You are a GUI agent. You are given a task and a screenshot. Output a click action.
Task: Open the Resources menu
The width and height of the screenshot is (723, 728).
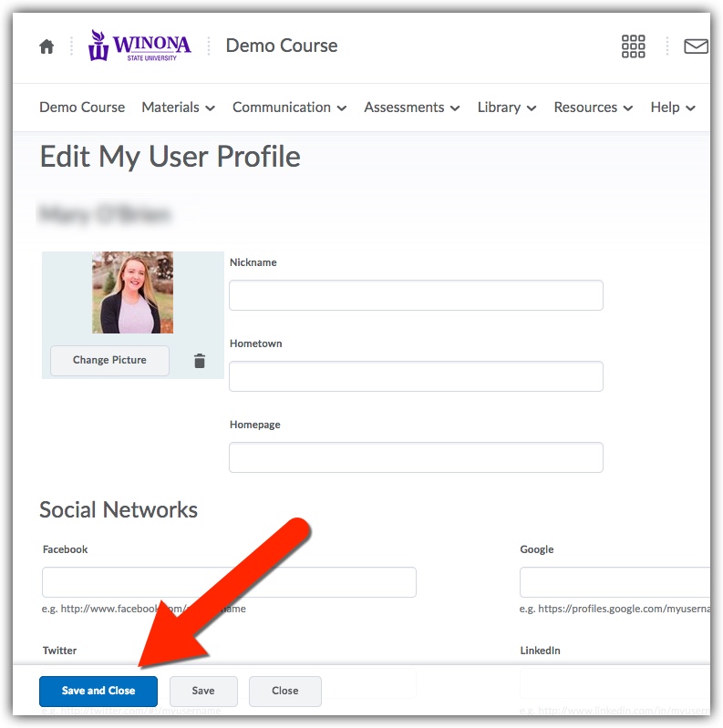593,108
